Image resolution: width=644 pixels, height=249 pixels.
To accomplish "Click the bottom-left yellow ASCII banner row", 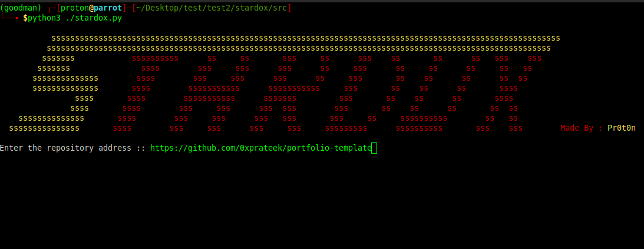I will point(44,128).
